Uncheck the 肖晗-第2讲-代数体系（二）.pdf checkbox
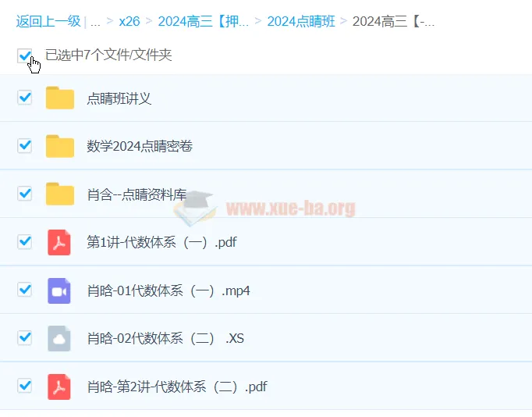 (25, 386)
